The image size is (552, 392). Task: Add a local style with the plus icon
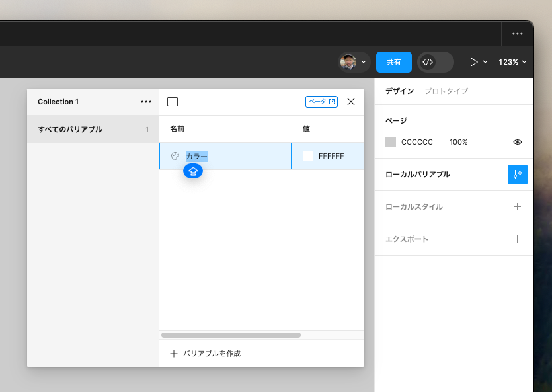517,207
